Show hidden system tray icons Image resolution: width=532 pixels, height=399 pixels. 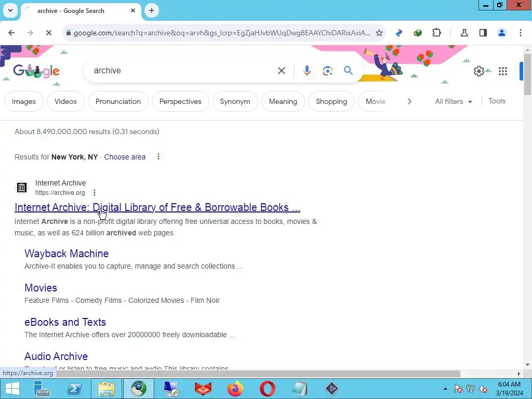pyautogui.click(x=445, y=389)
